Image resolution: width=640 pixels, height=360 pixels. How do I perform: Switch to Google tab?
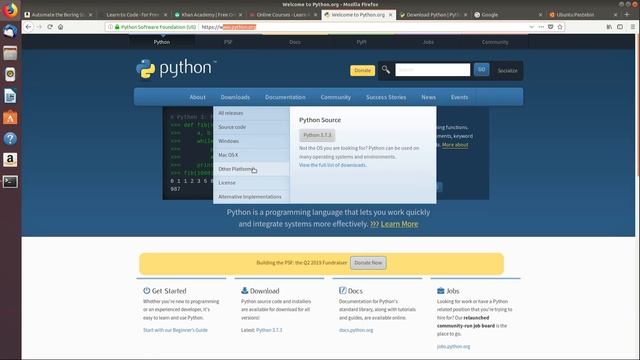[x=509, y=15]
